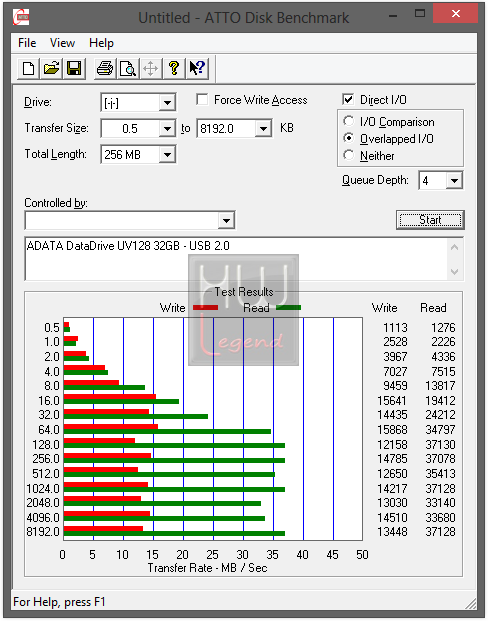Screen dimensions: 488x621
Task: Click write value 1113 for 0.5 row
Action: (x=395, y=328)
